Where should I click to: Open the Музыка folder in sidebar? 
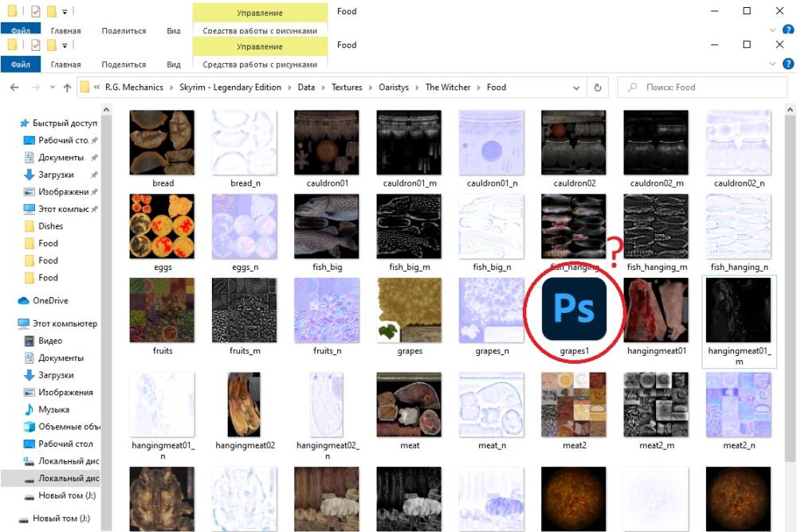point(53,409)
